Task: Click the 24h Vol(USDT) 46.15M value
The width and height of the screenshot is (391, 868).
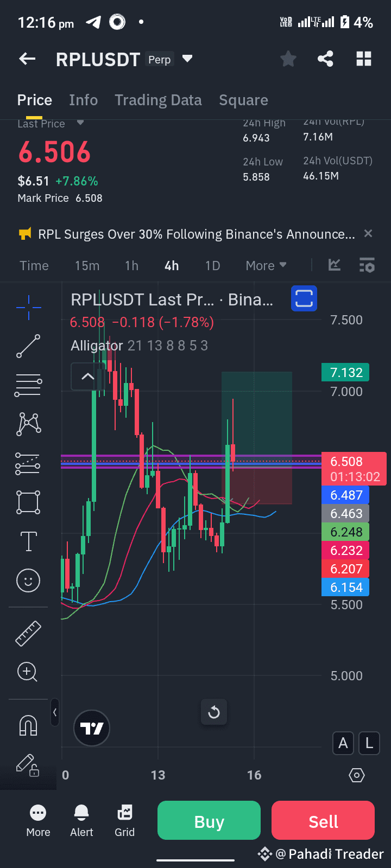Action: click(321, 176)
